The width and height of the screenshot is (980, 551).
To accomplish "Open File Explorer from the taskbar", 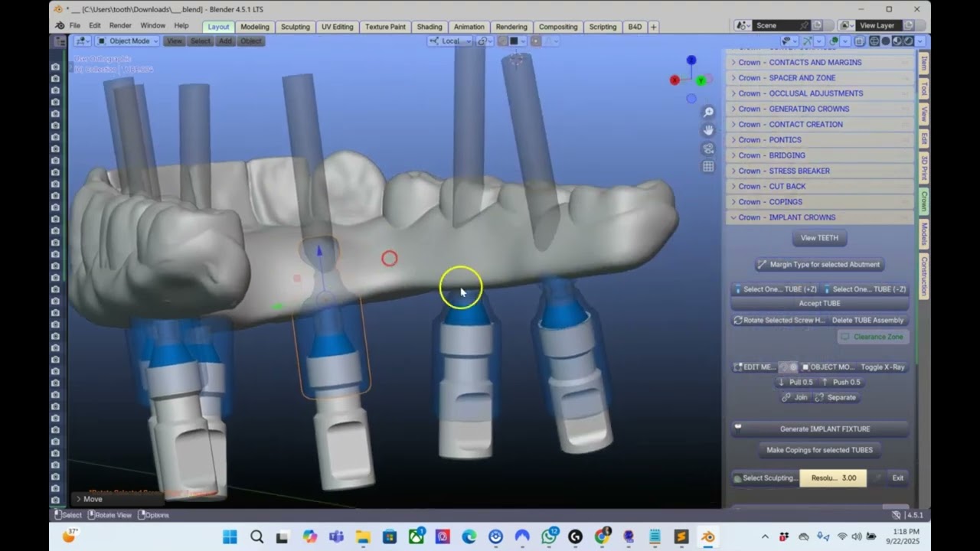I will click(x=363, y=536).
